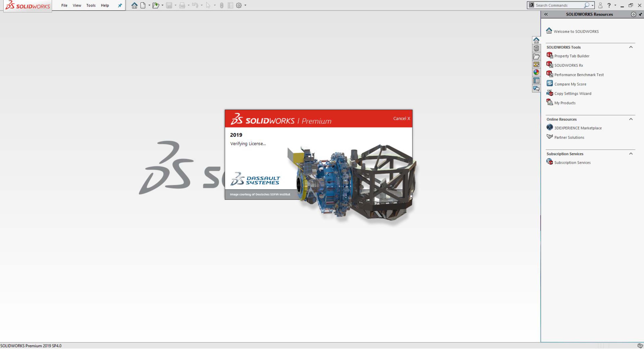
Task: Toggle the pin next to the Help menu
Action: point(120,5)
